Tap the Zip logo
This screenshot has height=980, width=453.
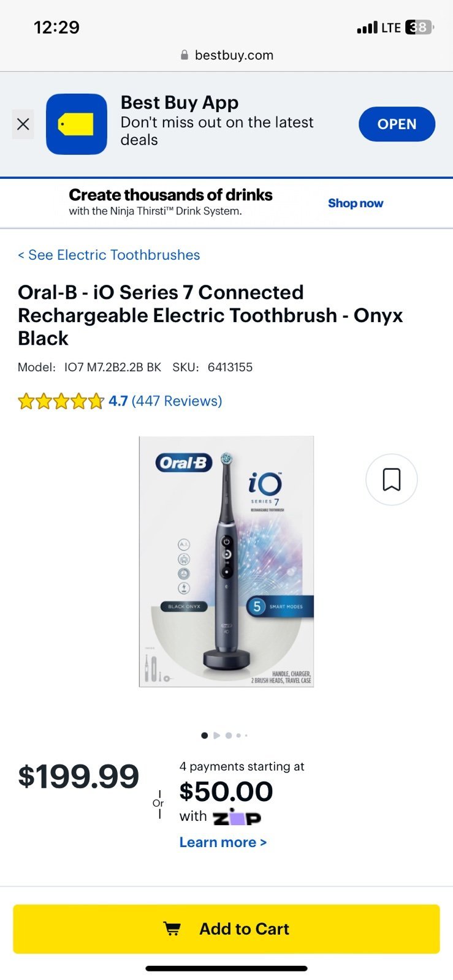tap(237, 817)
